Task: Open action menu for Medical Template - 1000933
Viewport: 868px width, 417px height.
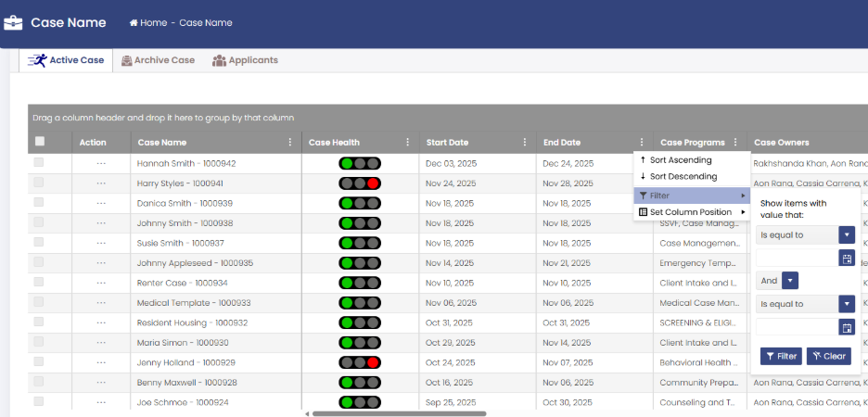Action: click(x=101, y=302)
